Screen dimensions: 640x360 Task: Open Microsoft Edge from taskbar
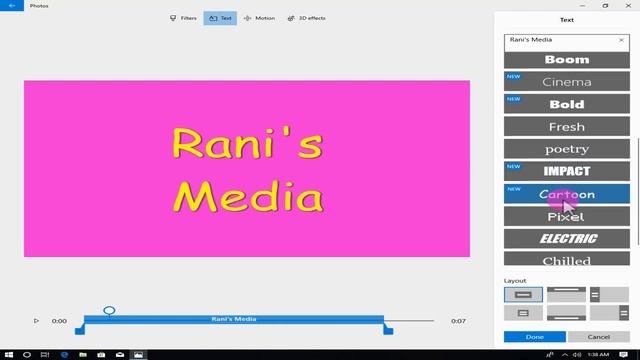coord(64,355)
